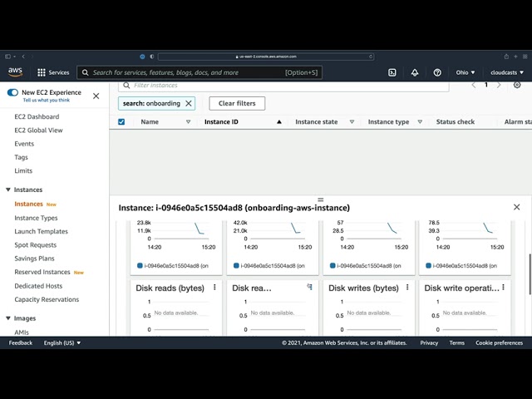Screen dimensions: 532x399
Task: Open the EC2 Dashboard sidebar item
Action: [37, 116]
